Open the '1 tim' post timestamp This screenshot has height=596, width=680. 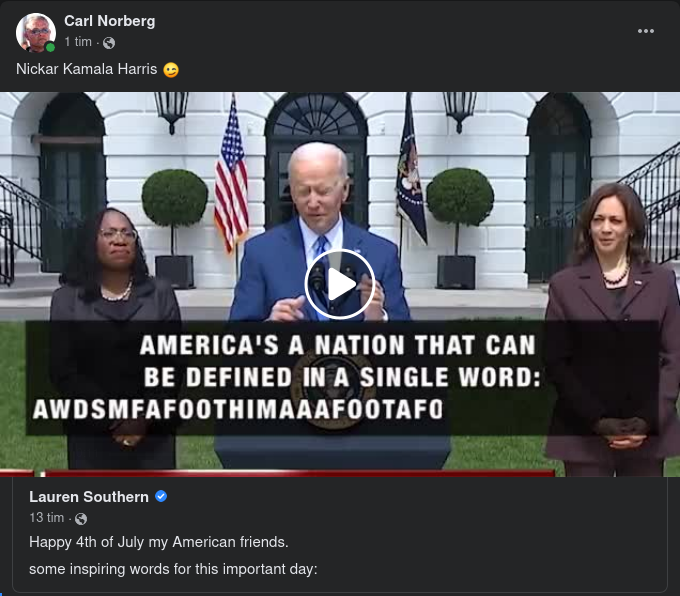(x=78, y=42)
